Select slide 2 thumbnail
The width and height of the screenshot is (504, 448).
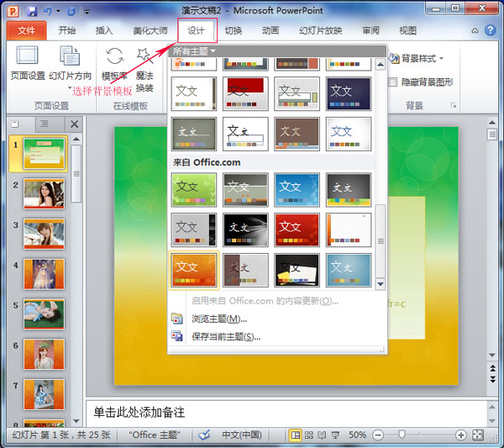point(44,194)
